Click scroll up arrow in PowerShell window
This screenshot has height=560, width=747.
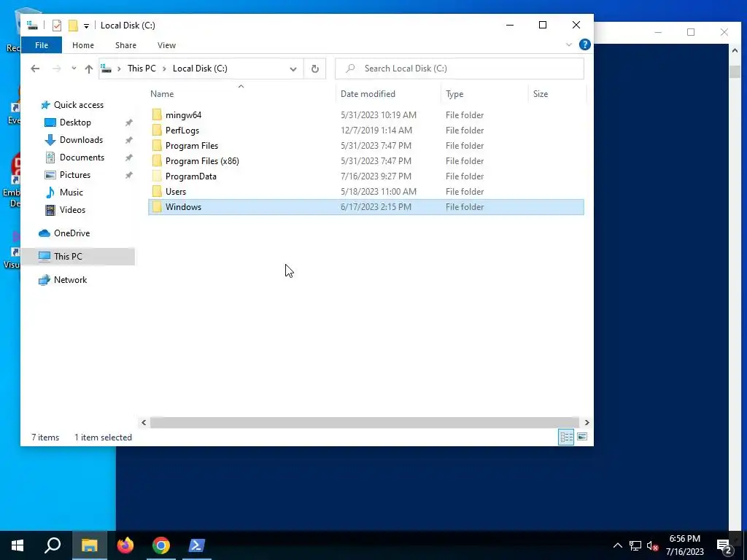pos(735,50)
